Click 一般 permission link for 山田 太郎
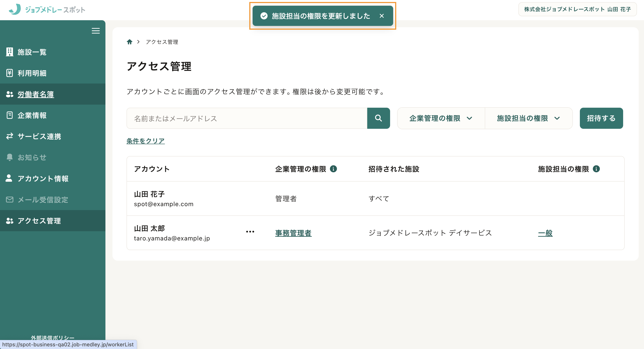Viewport: 644px width, 349px height. tap(545, 233)
